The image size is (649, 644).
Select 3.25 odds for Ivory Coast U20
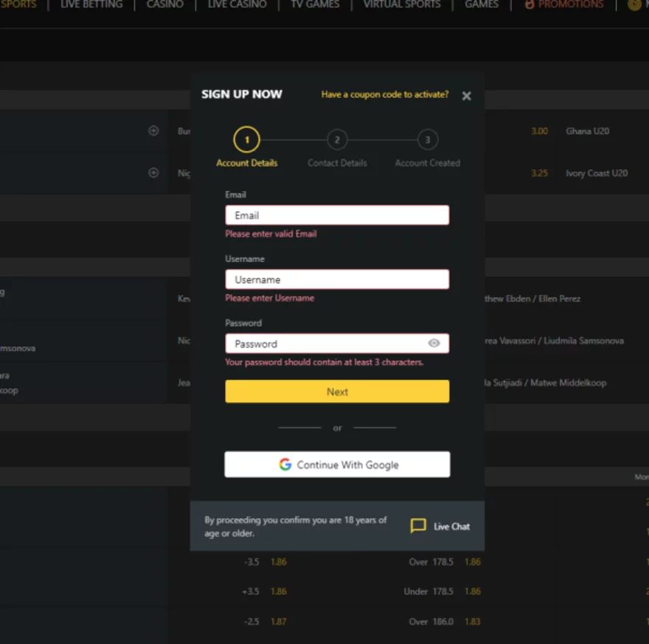pyautogui.click(x=539, y=173)
